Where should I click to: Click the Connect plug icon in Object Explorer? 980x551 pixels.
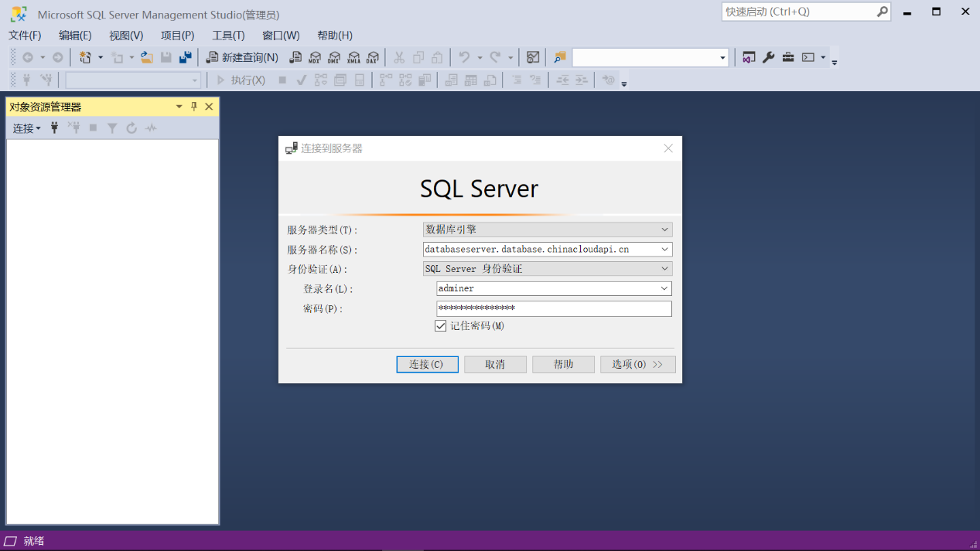click(x=53, y=128)
